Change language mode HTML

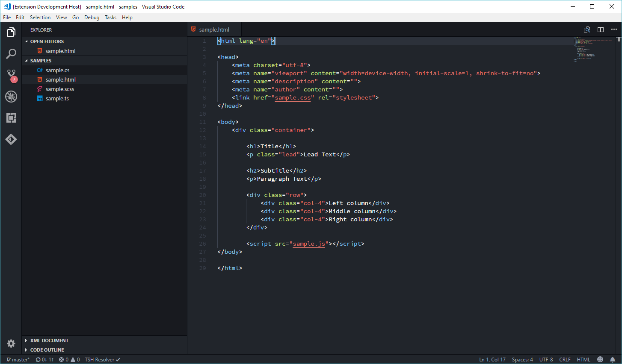[x=583, y=359]
